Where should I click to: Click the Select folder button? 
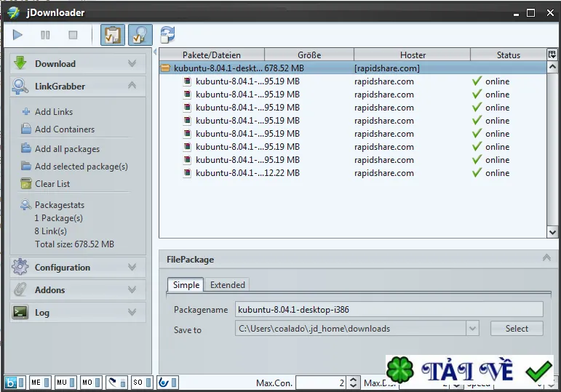pos(517,328)
